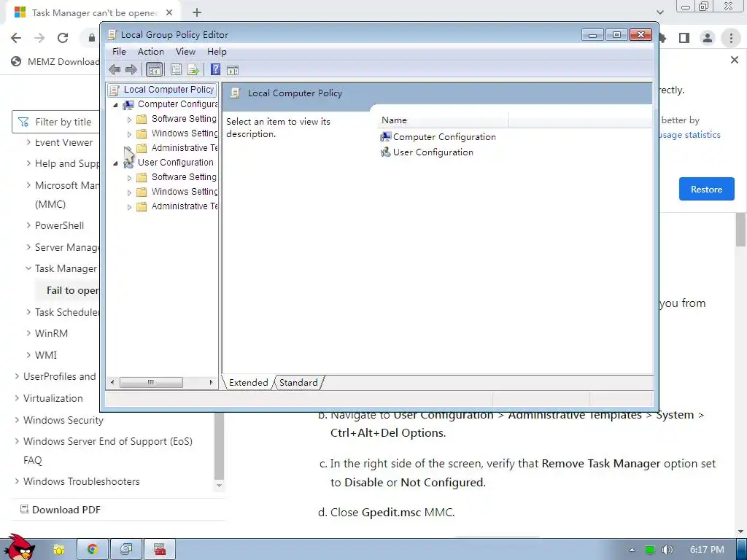Click the blue Restore button
The height and width of the screenshot is (560, 747).
[x=706, y=189]
